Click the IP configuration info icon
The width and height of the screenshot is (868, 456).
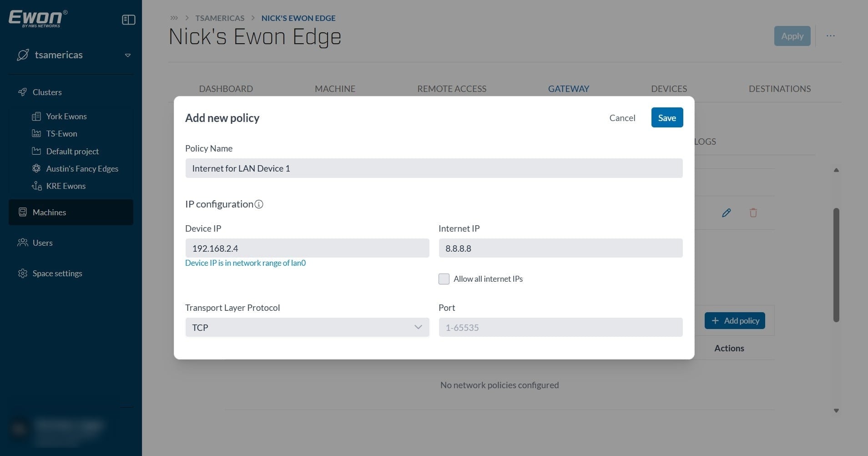tap(259, 204)
